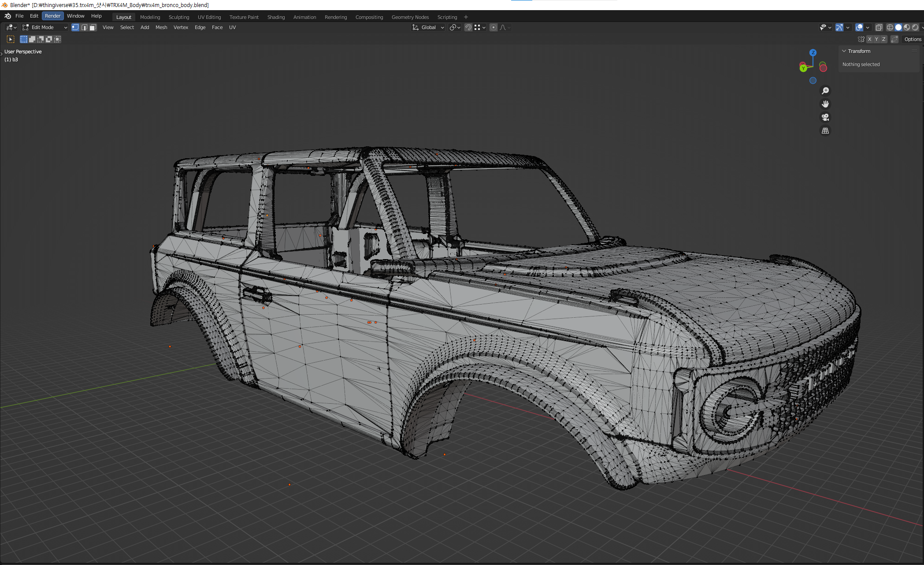
Task: Click the Options button
Action: pyautogui.click(x=913, y=39)
